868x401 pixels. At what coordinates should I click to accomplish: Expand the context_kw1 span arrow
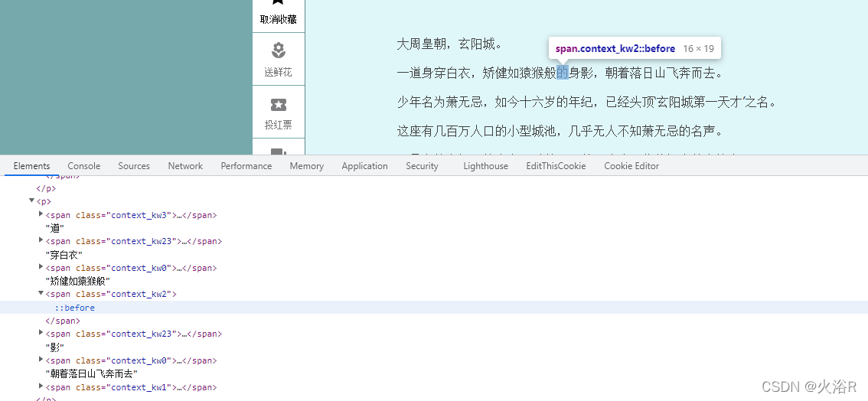point(41,386)
